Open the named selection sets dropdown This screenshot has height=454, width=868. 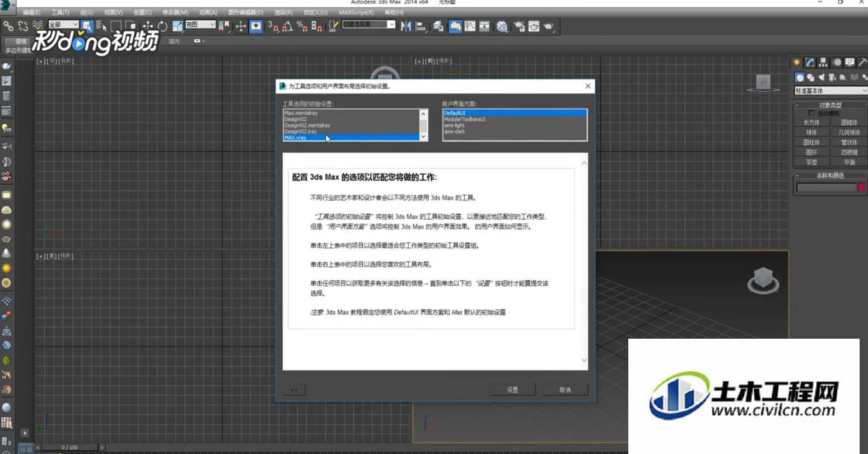369,25
